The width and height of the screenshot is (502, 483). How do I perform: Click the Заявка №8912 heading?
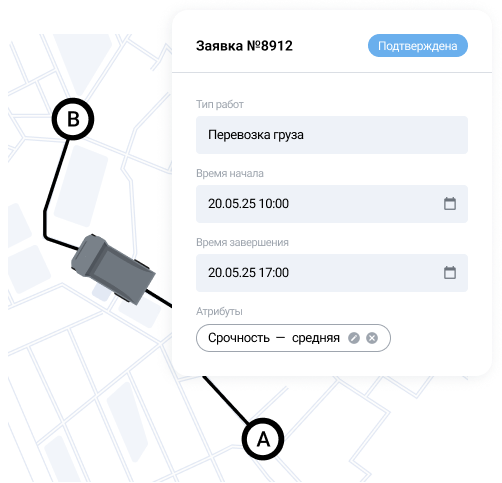[244, 46]
